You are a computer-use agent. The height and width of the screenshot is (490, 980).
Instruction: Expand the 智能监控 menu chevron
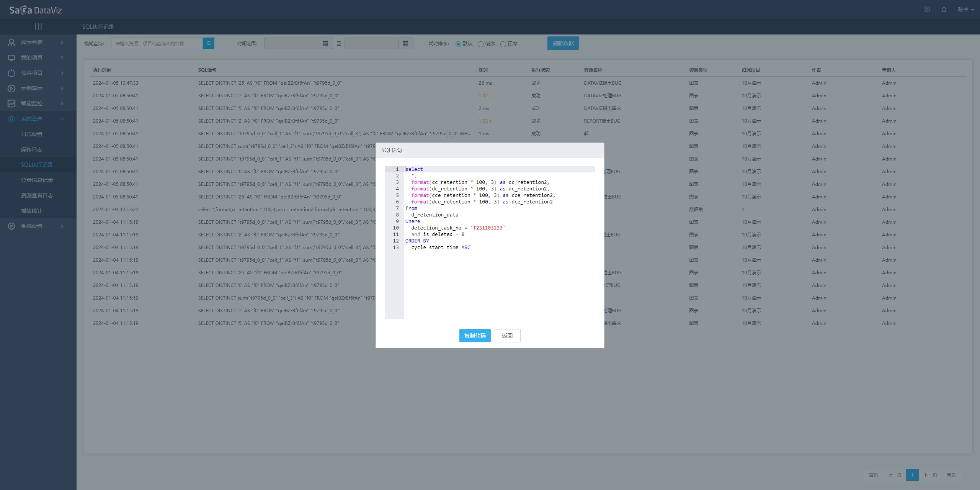click(62, 103)
